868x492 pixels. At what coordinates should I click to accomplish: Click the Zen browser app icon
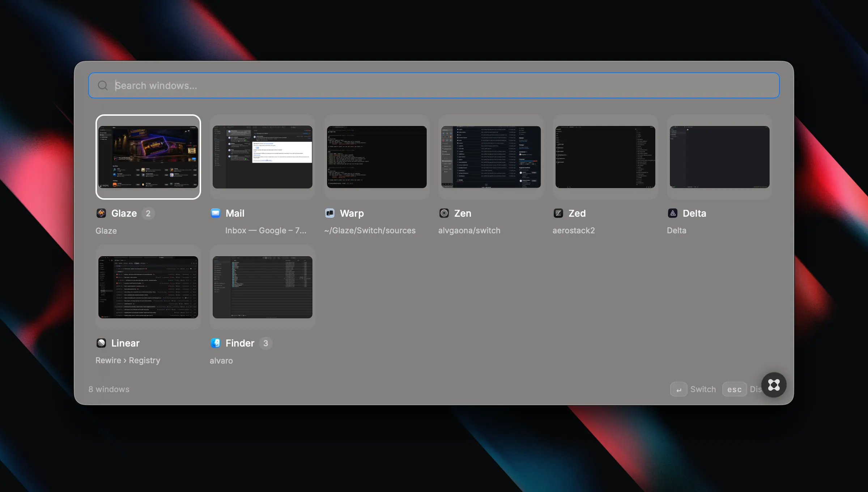(x=444, y=213)
